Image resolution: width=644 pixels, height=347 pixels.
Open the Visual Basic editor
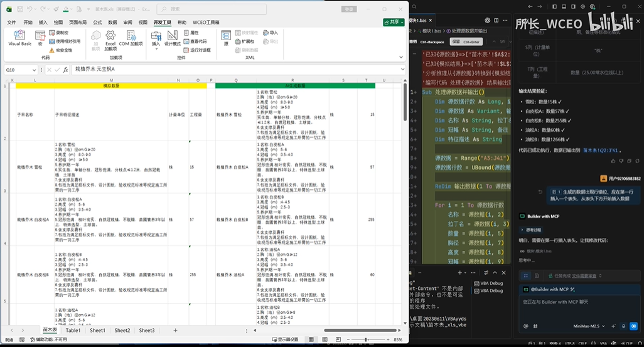[19, 38]
